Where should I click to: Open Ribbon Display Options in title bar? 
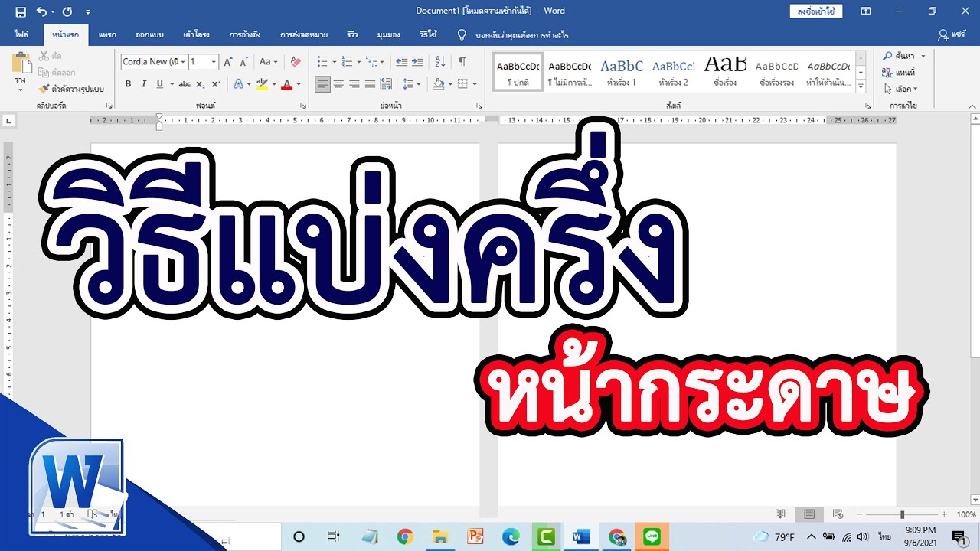point(865,11)
